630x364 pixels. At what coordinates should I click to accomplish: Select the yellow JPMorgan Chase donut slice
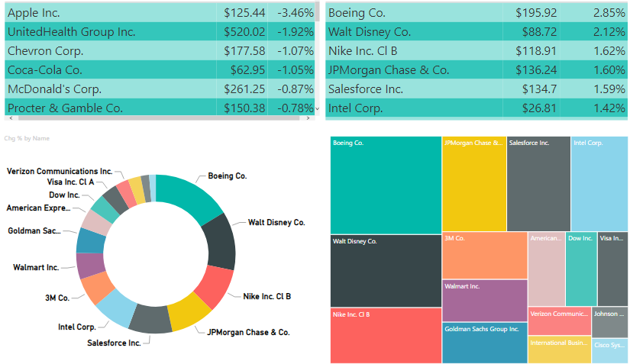(x=188, y=313)
